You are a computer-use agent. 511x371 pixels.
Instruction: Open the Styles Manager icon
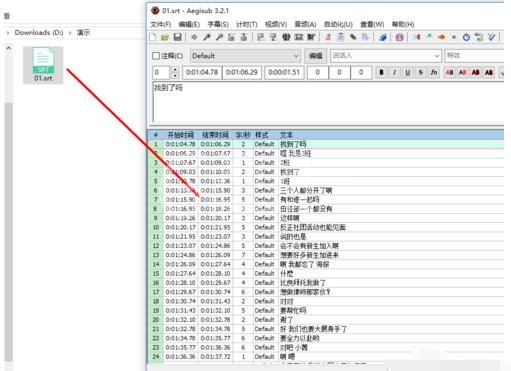pyautogui.click(x=328, y=37)
